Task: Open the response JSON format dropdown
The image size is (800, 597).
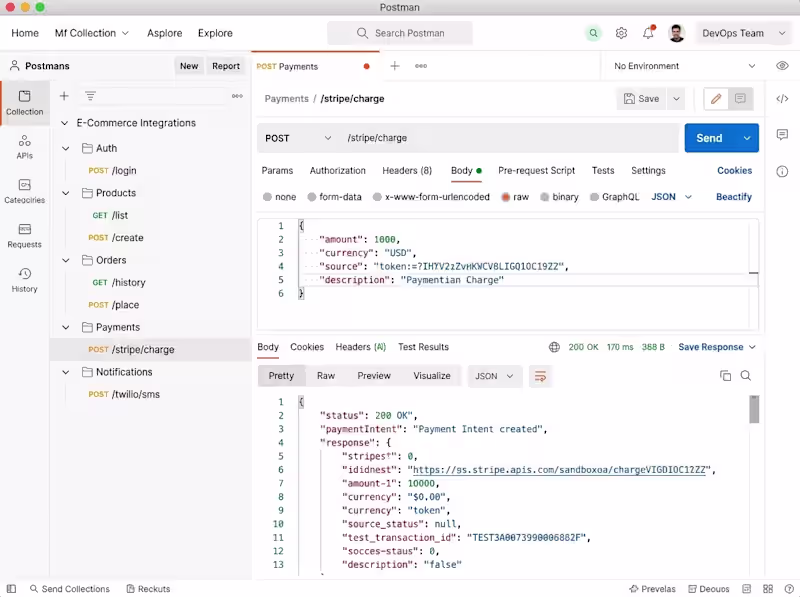Action: tap(494, 377)
